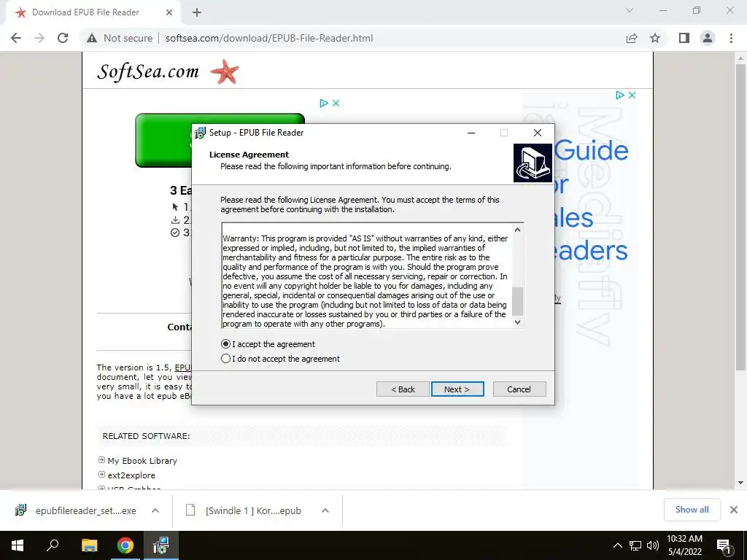Open My Ebook Library related link
The height and width of the screenshot is (560, 747).
(x=142, y=461)
